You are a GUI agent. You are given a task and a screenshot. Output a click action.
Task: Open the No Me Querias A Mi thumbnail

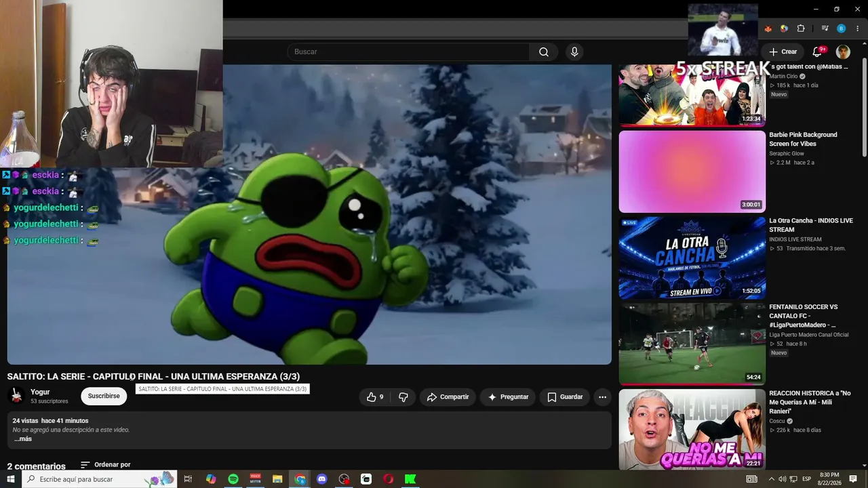point(692,430)
